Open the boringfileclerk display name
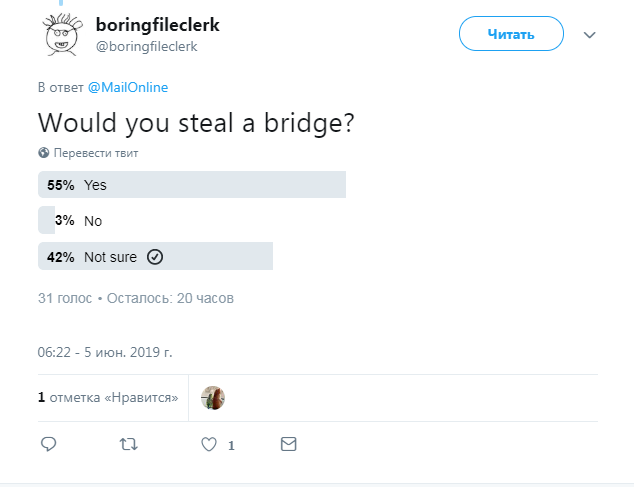The width and height of the screenshot is (634, 487). tap(157, 24)
